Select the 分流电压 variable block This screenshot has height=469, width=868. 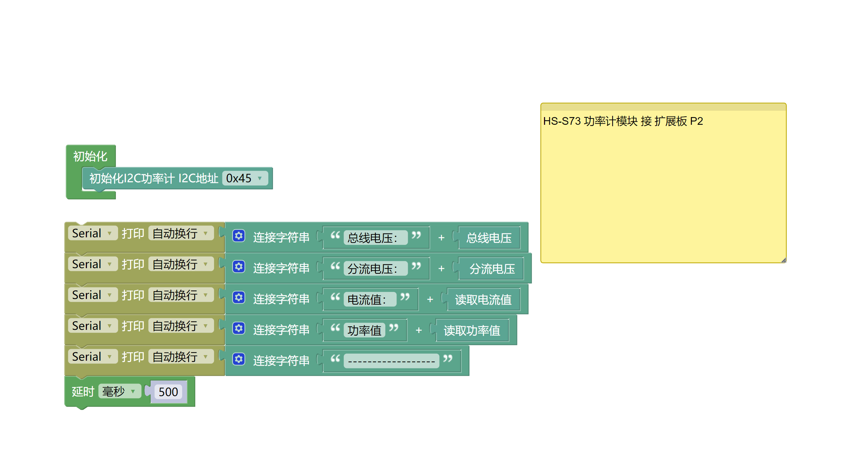tap(491, 269)
